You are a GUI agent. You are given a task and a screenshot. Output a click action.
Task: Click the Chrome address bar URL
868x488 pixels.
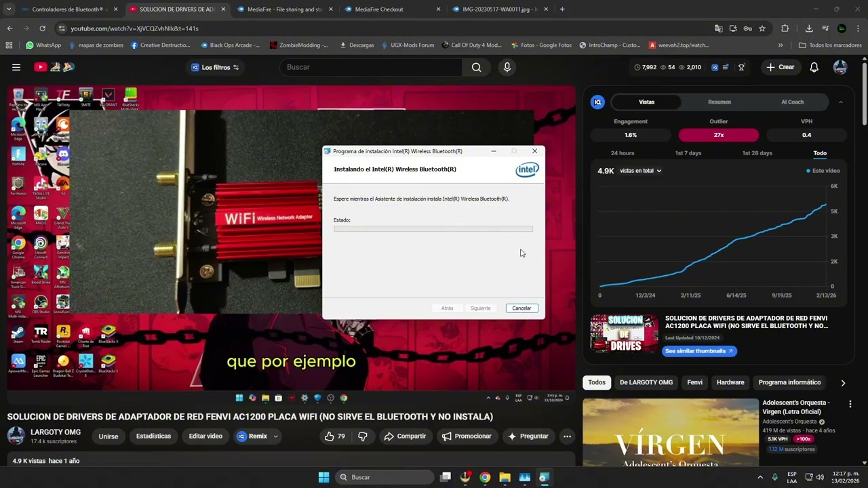(x=134, y=28)
